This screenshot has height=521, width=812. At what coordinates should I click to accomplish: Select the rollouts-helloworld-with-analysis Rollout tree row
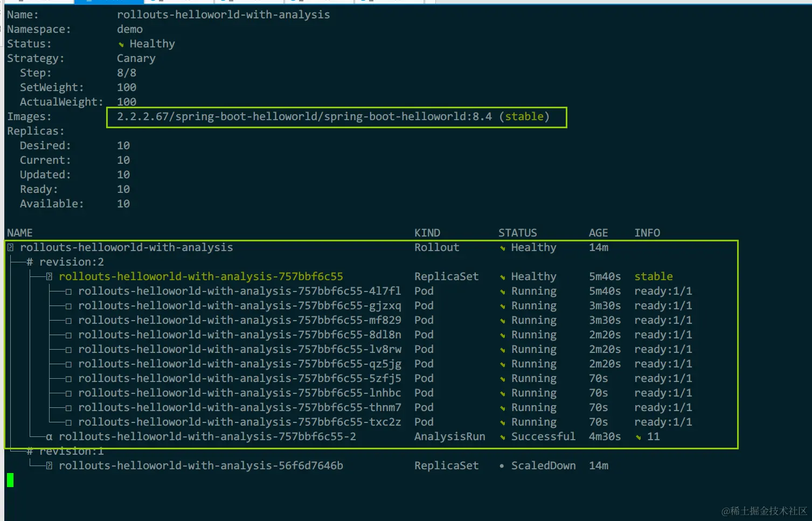coord(127,247)
